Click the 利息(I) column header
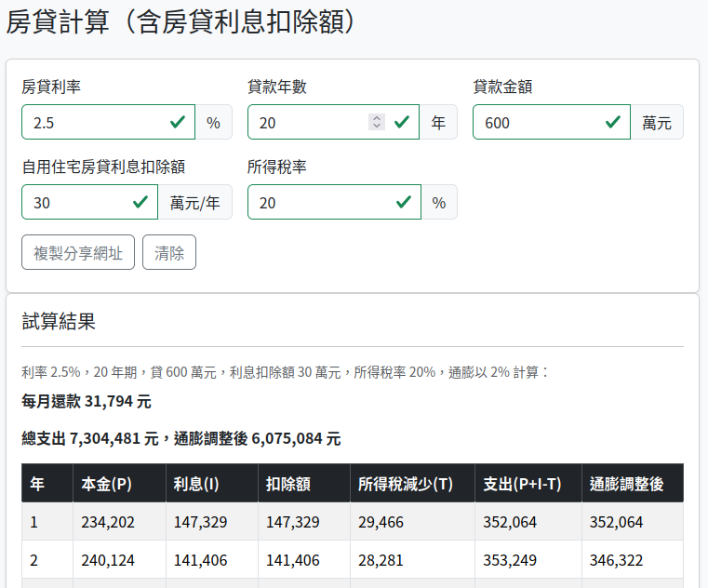 pyautogui.click(x=196, y=484)
